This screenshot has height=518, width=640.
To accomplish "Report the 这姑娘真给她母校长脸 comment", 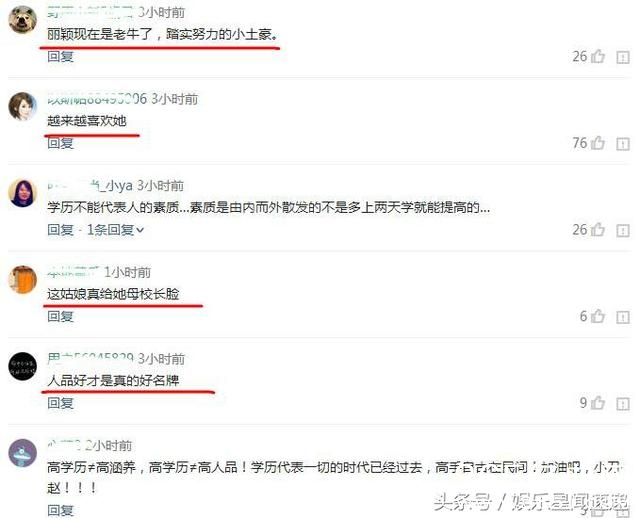I will click(x=623, y=318).
